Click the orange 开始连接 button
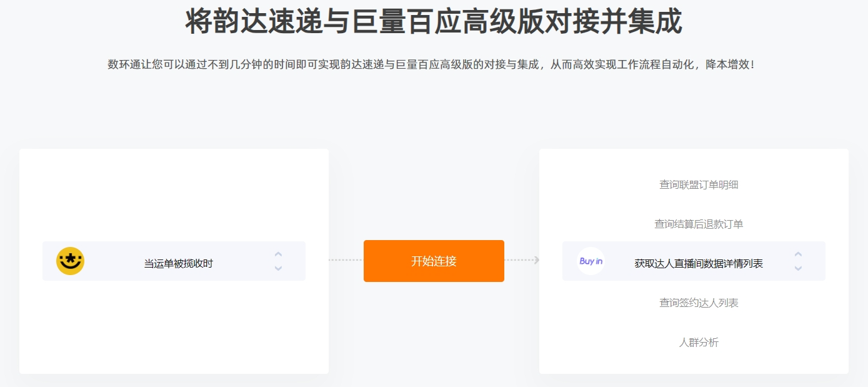The image size is (868, 387). click(x=434, y=261)
